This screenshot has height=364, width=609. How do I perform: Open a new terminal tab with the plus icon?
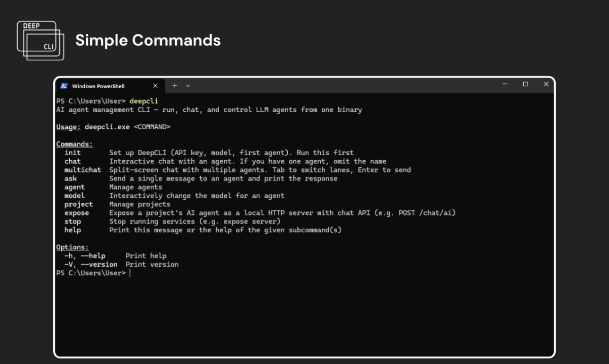click(x=174, y=86)
